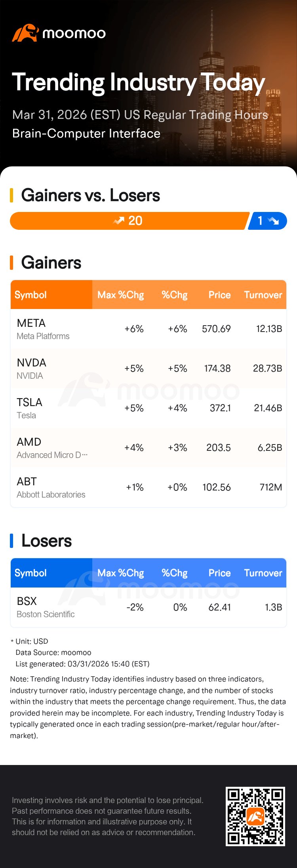297x868 pixels.
Task: Click the moomoo bull logo icon
Action: (25, 33)
